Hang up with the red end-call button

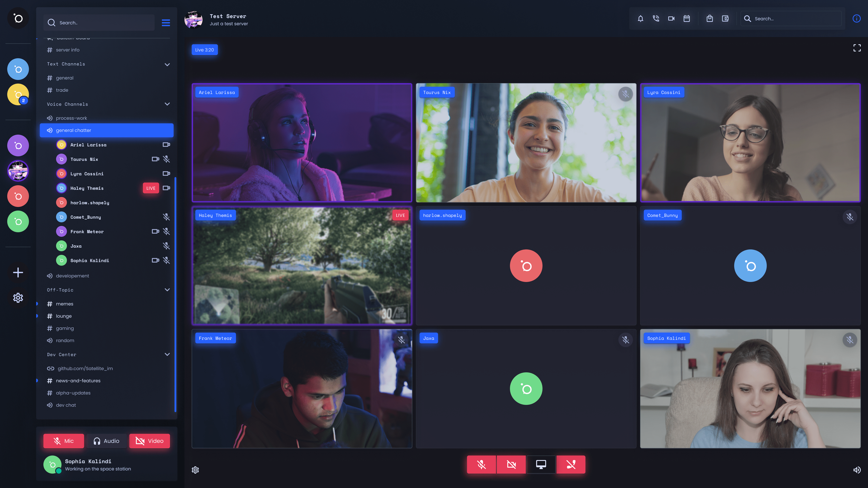point(570,464)
